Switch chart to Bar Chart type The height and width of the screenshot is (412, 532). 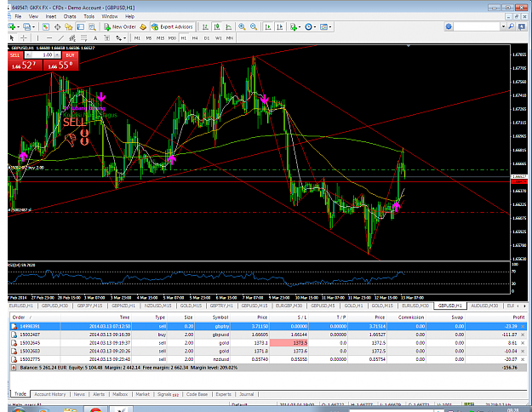[205, 26]
